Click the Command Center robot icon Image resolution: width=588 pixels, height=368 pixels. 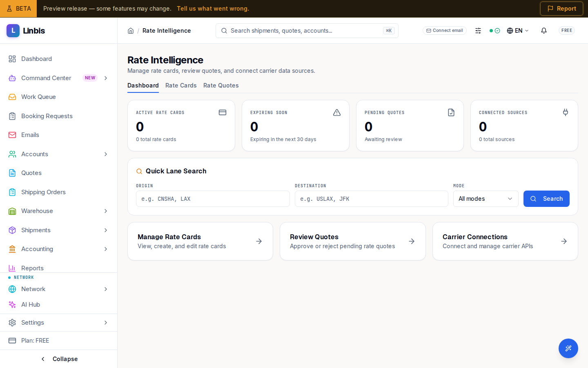[12, 78]
